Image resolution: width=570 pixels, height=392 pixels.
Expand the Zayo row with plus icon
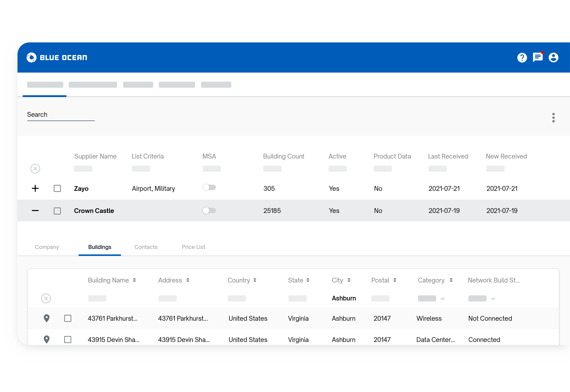(35, 188)
